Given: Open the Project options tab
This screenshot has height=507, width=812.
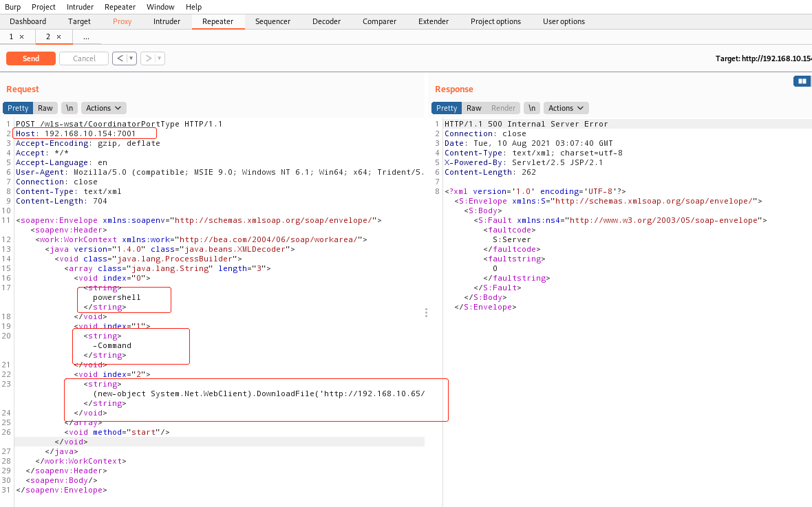Looking at the screenshot, I should click(495, 21).
